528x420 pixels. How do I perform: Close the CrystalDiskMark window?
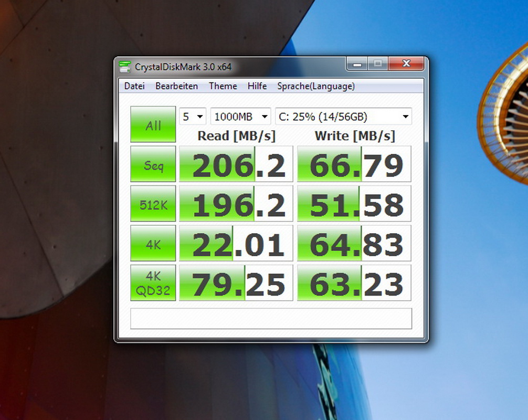(x=406, y=64)
